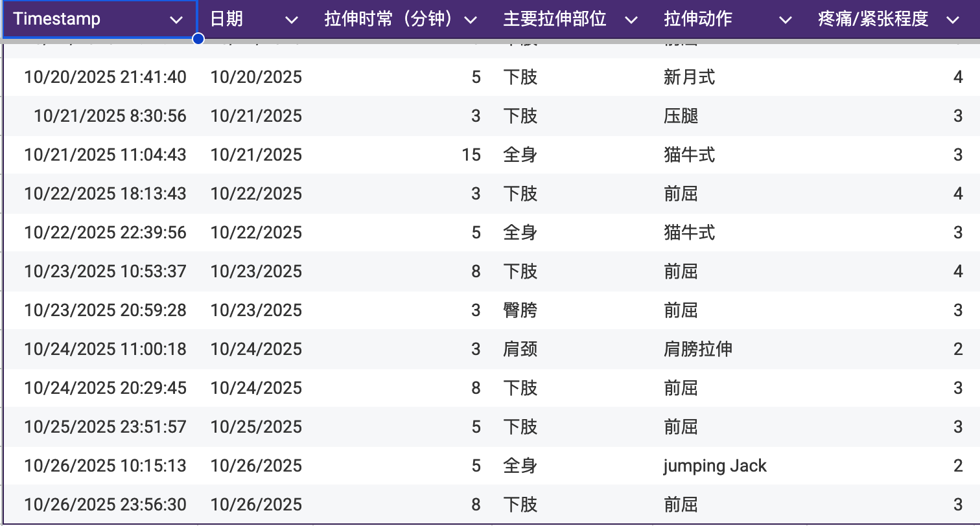Click 猫牛式 in the 10/21/2025 11:04:43 row
The image size is (980, 526).
click(x=690, y=155)
